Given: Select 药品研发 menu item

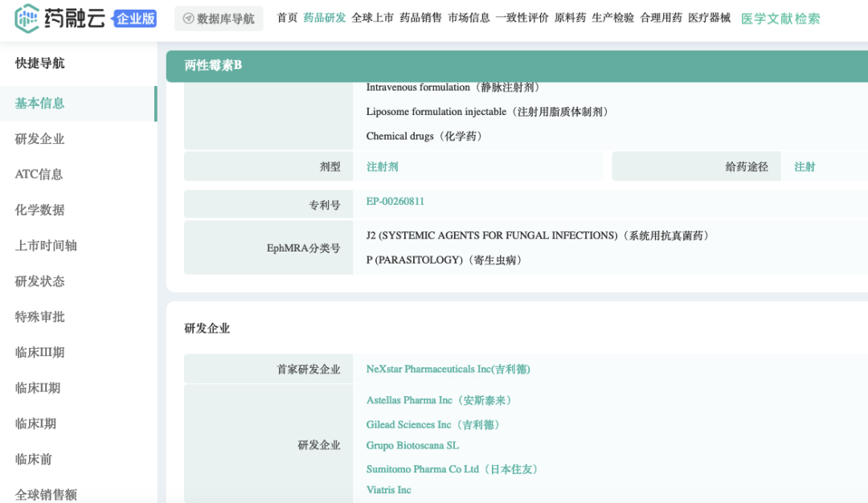Looking at the screenshot, I should 325,18.
